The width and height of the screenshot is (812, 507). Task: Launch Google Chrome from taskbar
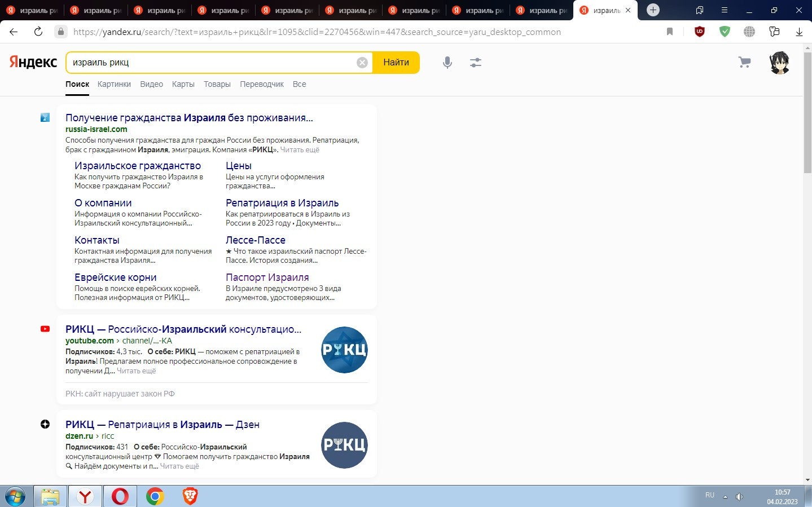pyautogui.click(x=155, y=496)
